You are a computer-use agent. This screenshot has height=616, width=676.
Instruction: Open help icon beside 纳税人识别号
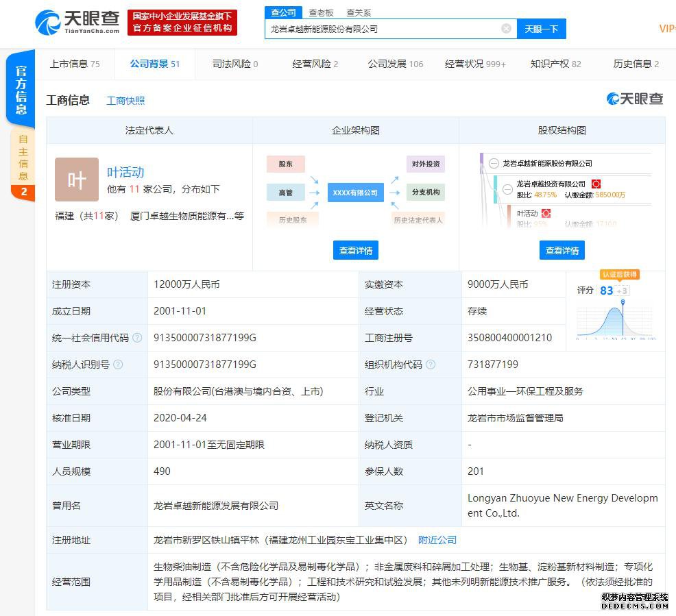click(x=118, y=365)
